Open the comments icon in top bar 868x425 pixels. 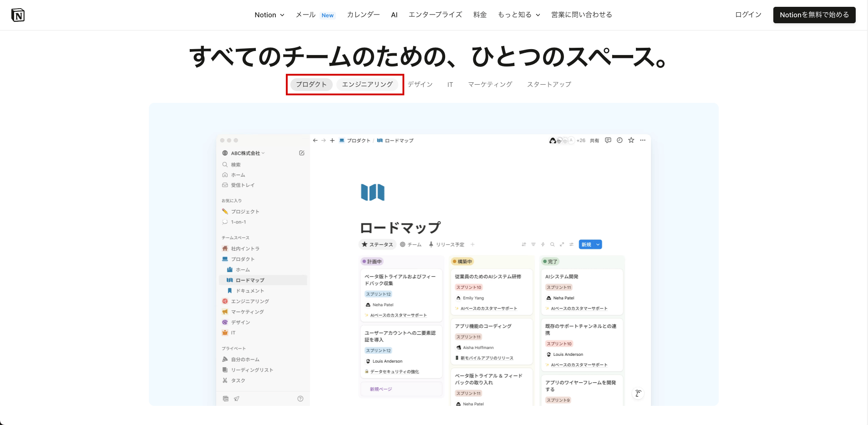coord(608,140)
